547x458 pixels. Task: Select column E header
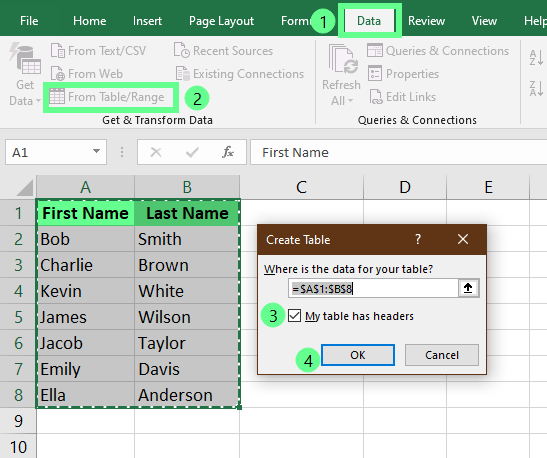[488, 187]
